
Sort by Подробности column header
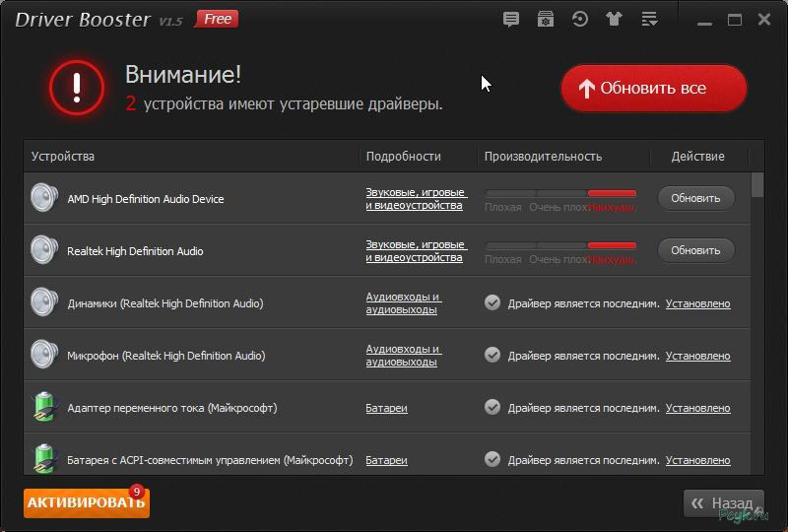pos(404,157)
